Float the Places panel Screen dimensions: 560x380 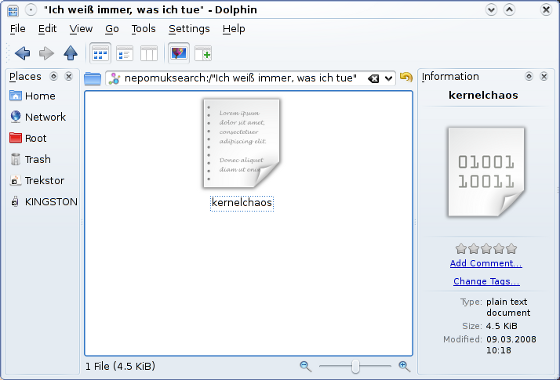point(54,76)
